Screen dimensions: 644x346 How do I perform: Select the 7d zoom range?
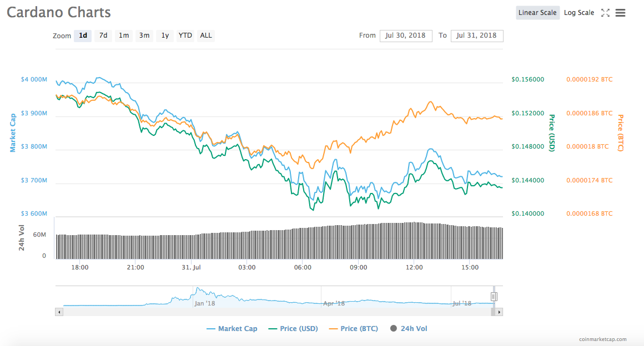tap(103, 35)
